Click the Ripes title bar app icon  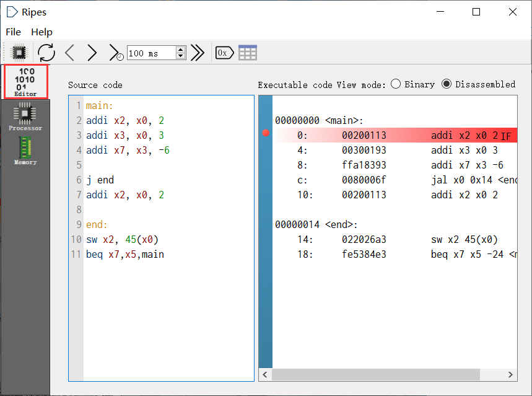[12, 12]
